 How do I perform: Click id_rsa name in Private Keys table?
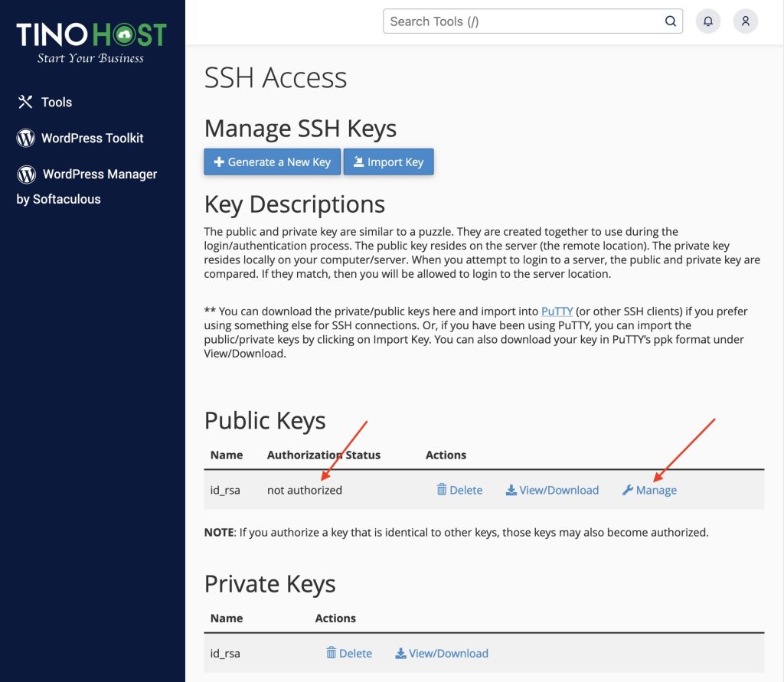[x=225, y=654]
